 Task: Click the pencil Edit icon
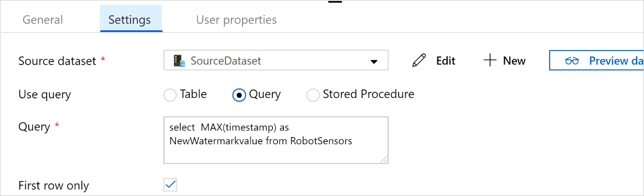pos(419,61)
